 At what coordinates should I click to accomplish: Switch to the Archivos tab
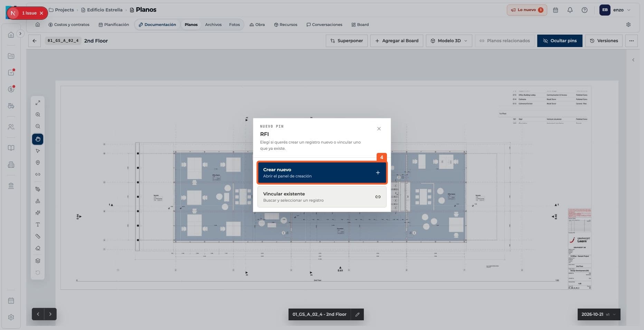tap(213, 25)
